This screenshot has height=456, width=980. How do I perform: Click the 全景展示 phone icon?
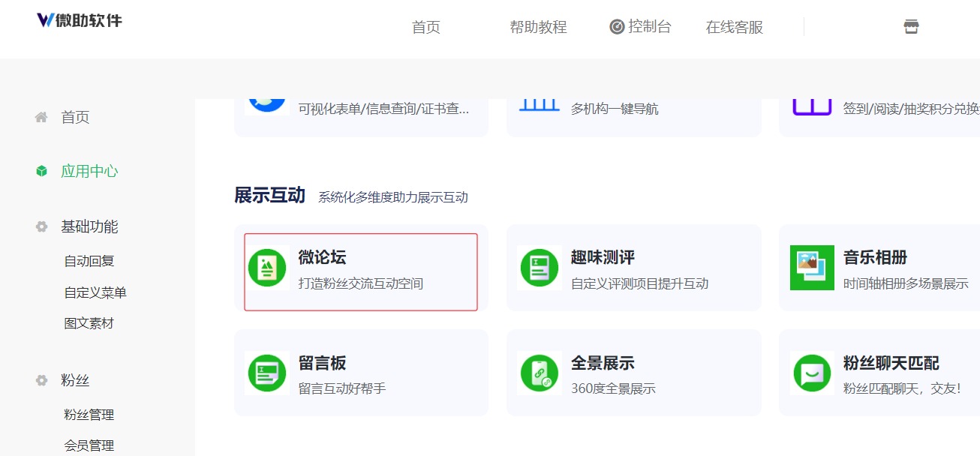[x=540, y=373]
